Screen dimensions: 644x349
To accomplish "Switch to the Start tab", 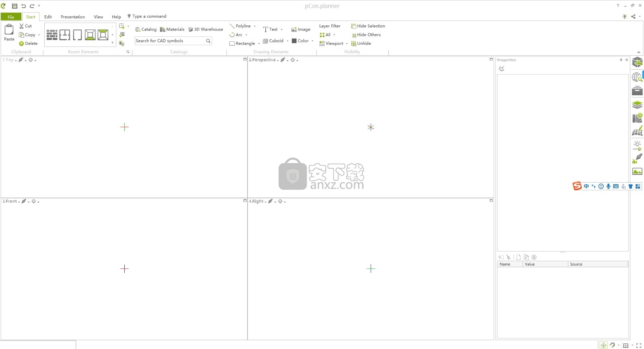I will (31, 17).
